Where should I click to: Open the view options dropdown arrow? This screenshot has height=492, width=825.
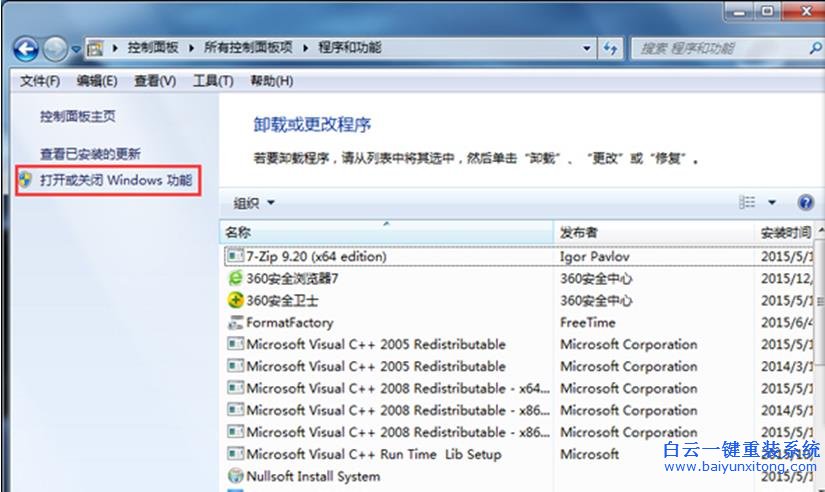[772, 202]
